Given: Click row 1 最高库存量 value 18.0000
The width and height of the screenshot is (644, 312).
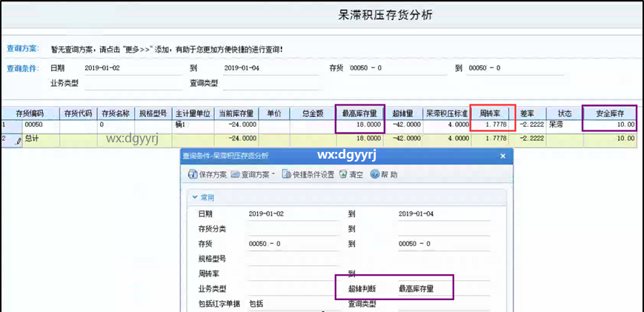Looking at the screenshot, I should pyautogui.click(x=368, y=125).
